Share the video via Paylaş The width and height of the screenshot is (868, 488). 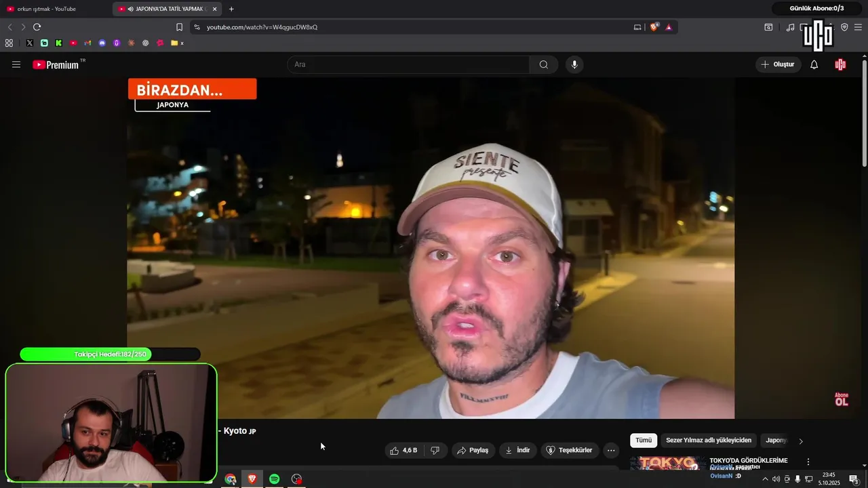pyautogui.click(x=473, y=450)
